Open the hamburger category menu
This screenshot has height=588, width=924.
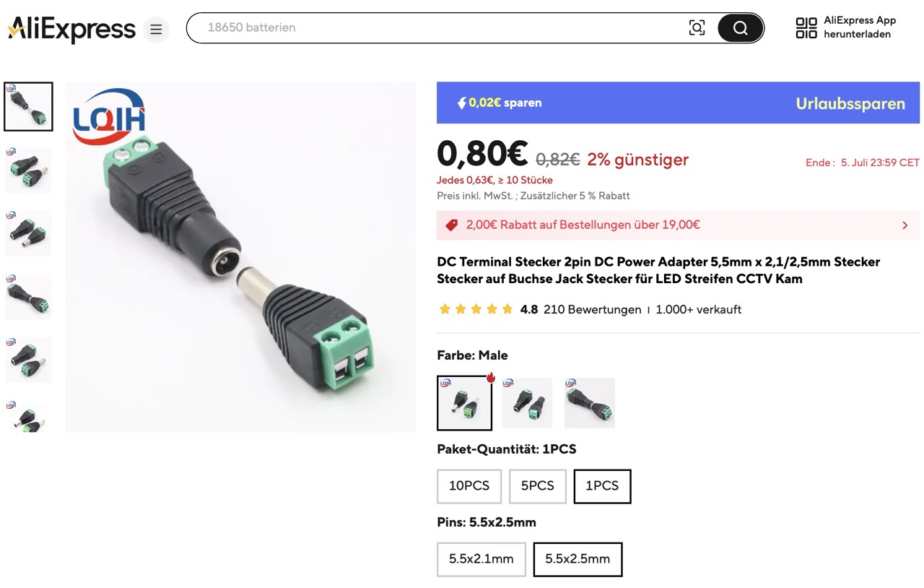tap(156, 30)
